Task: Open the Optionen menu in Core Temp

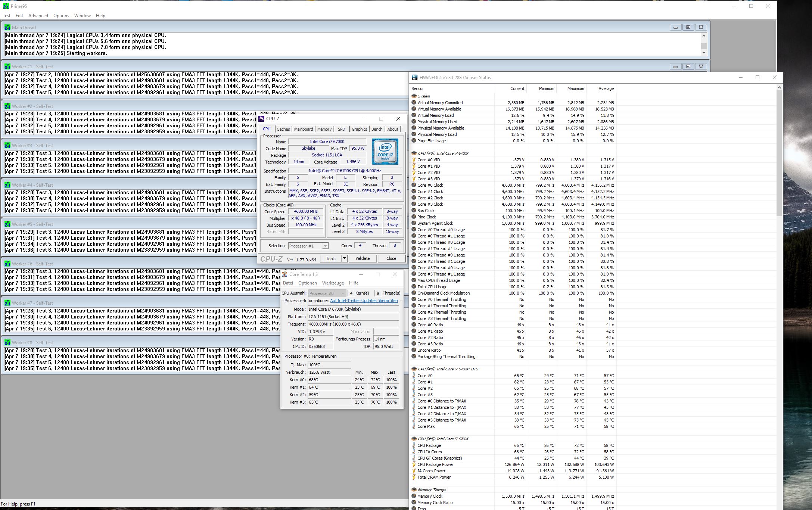Action: (308, 283)
